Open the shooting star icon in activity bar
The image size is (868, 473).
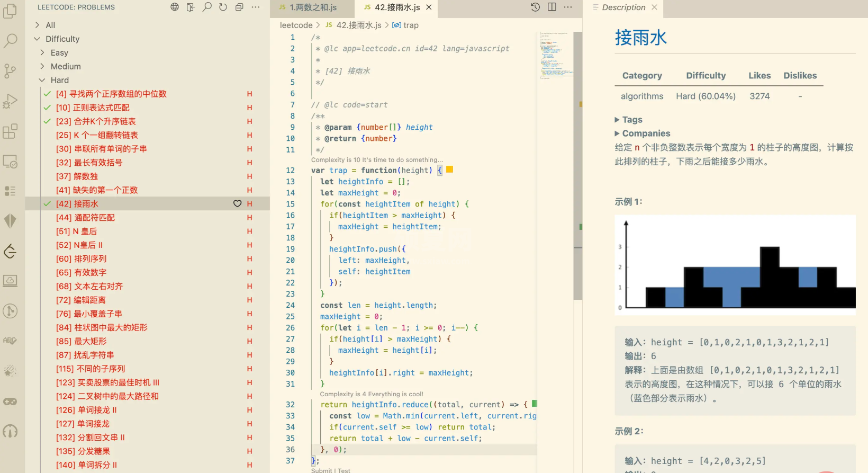click(x=10, y=371)
